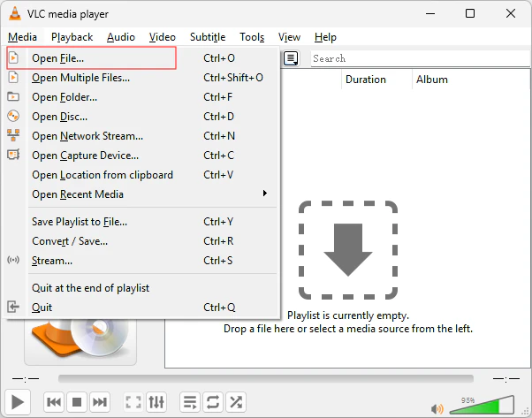Click the Open Capture Device icon

[x=13, y=155]
